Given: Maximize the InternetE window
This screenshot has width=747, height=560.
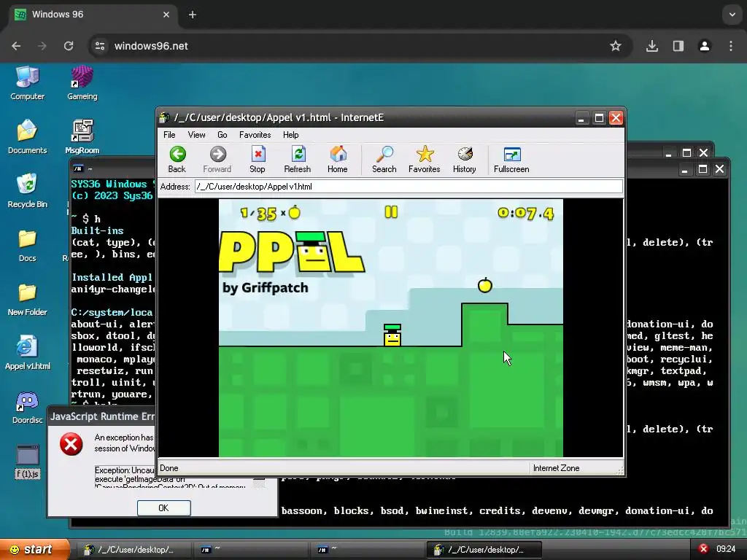Looking at the screenshot, I should [599, 118].
